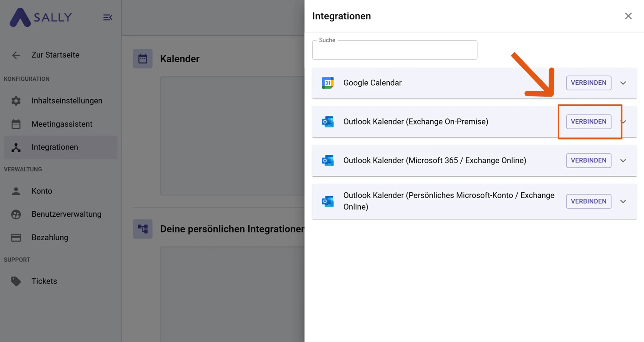644x342 pixels.
Task: Click the Sally logo
Action: point(41,17)
